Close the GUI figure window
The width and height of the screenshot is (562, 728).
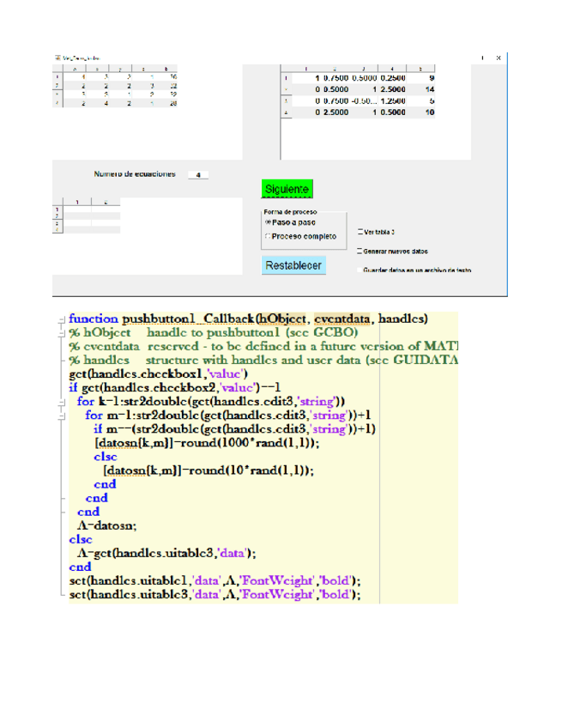(499, 58)
